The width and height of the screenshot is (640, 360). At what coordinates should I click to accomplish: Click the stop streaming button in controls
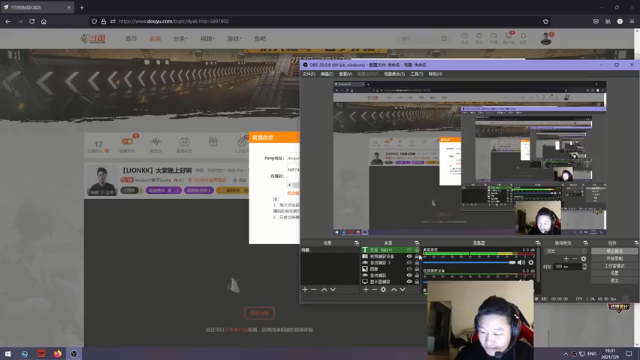(614, 251)
